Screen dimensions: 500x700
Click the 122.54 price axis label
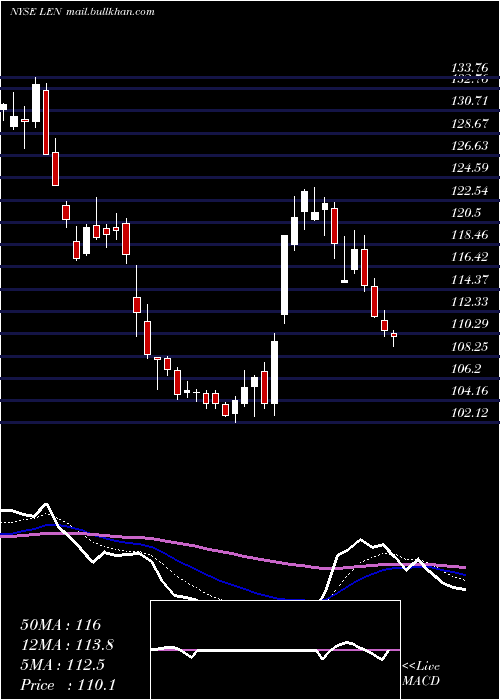coord(469,191)
